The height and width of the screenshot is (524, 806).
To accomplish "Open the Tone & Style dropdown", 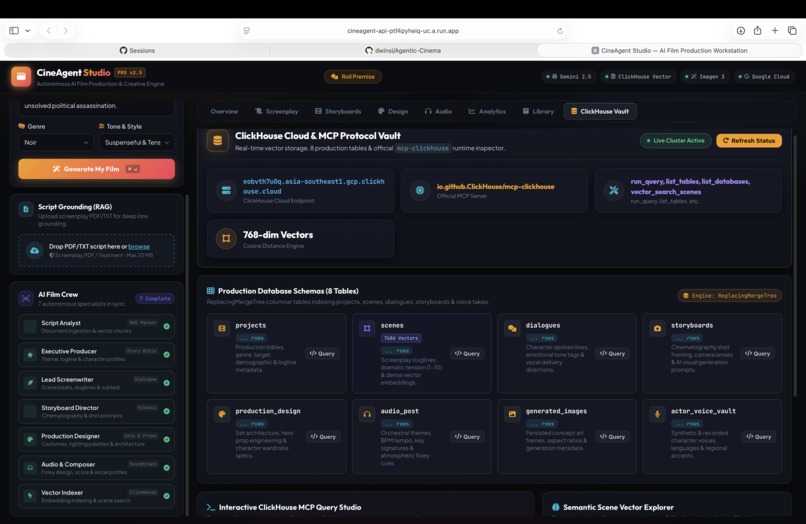I will tap(137, 142).
